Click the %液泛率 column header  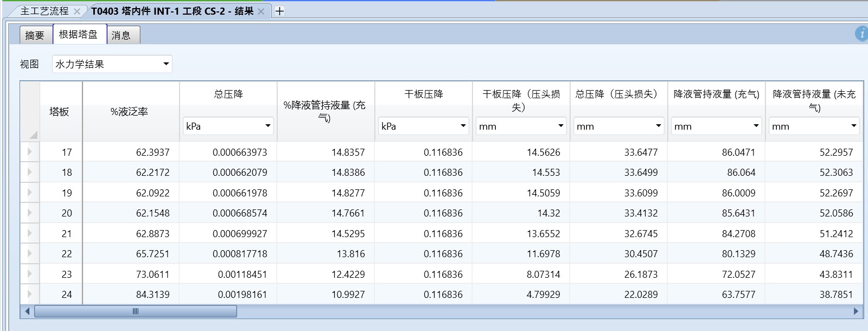130,112
